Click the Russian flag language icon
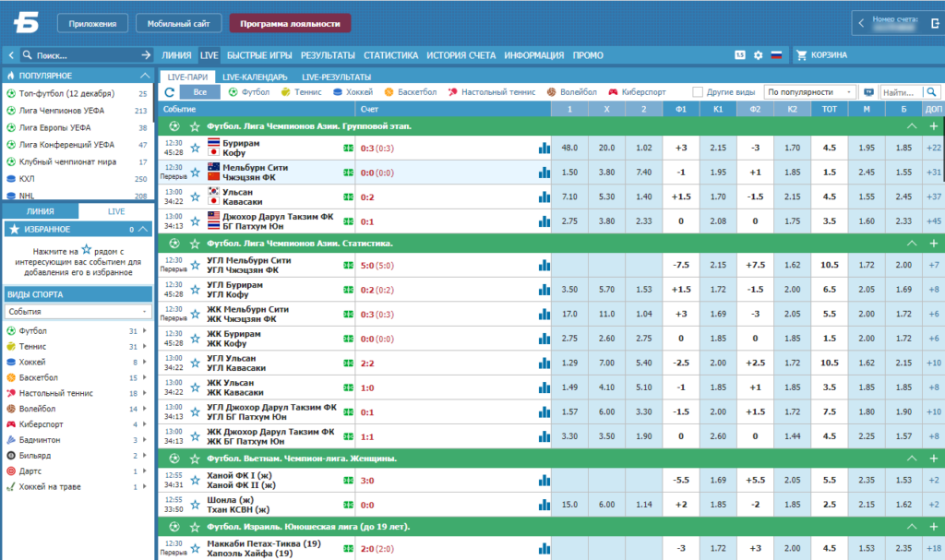The width and height of the screenshot is (945, 560). click(x=776, y=54)
